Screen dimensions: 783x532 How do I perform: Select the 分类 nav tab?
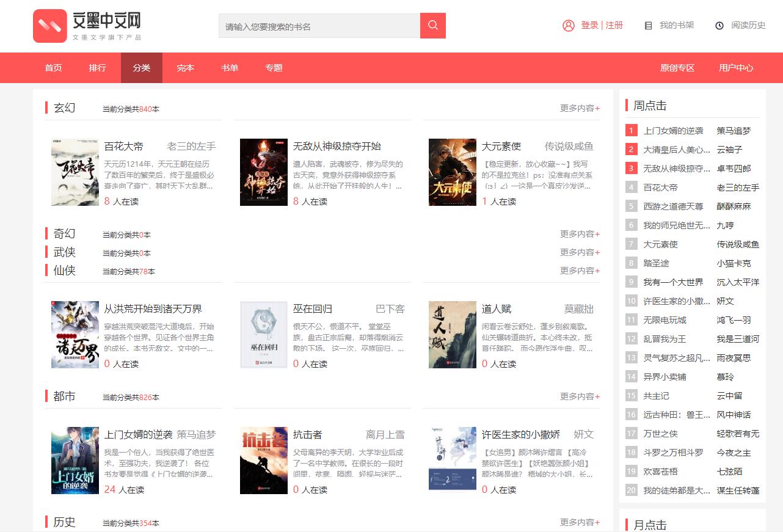click(142, 68)
